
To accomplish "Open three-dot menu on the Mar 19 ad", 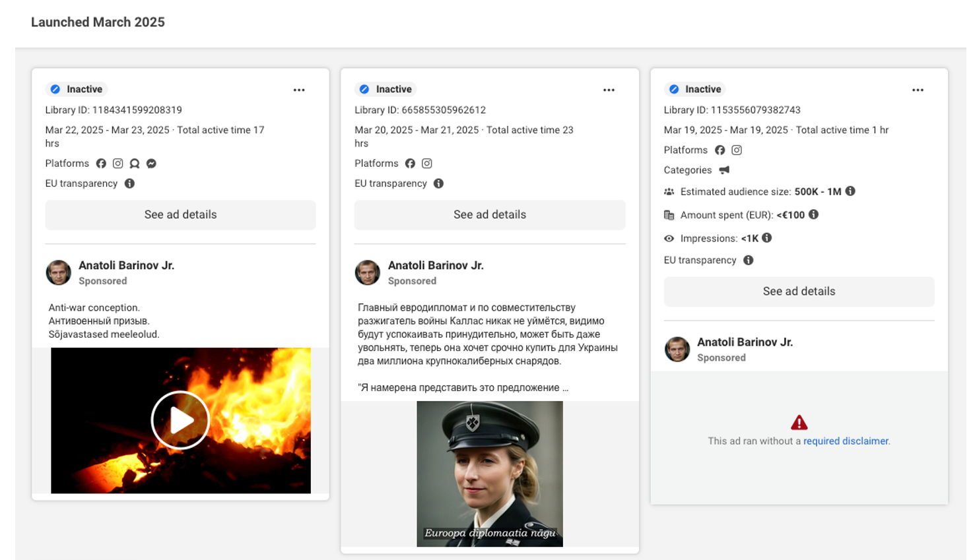I will (x=918, y=90).
